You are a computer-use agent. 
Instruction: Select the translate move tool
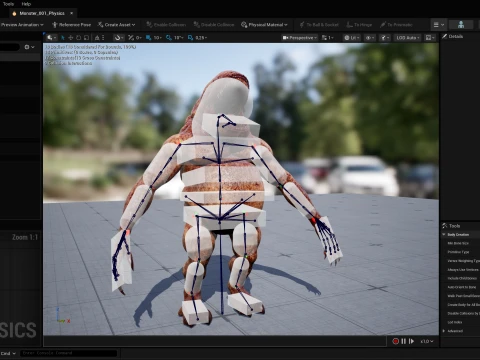click(x=70, y=38)
